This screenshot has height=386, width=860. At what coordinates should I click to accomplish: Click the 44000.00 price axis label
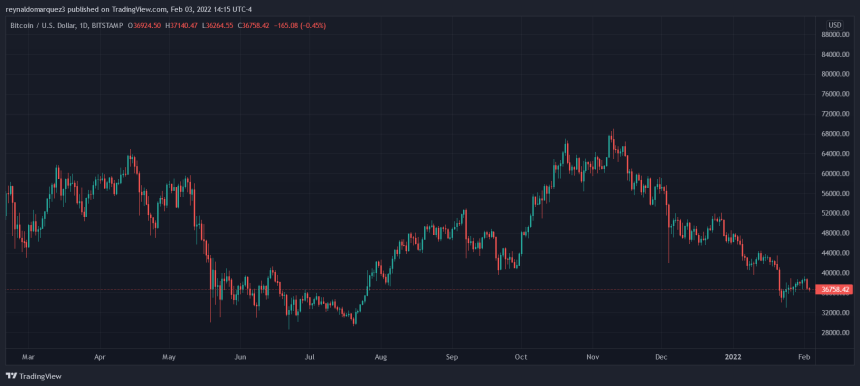pos(835,253)
